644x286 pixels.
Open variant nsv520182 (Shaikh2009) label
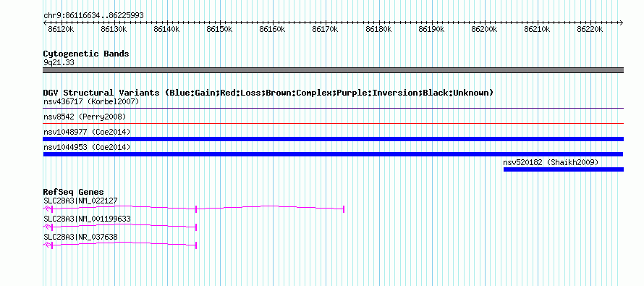(551, 162)
